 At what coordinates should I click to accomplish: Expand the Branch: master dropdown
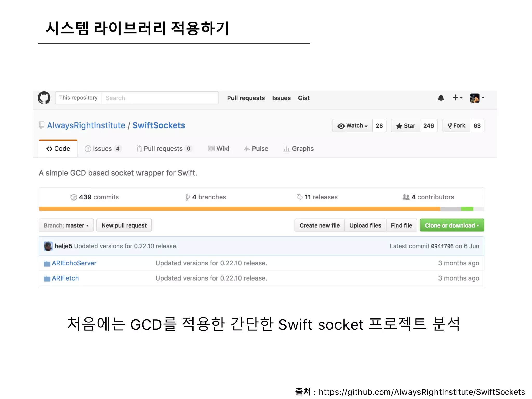tap(66, 225)
